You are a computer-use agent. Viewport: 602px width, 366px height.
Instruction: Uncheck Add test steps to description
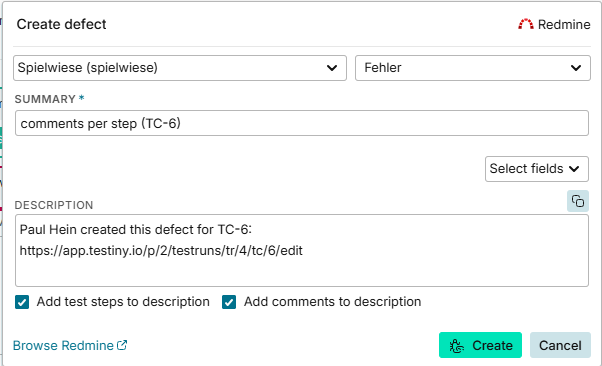(22, 302)
